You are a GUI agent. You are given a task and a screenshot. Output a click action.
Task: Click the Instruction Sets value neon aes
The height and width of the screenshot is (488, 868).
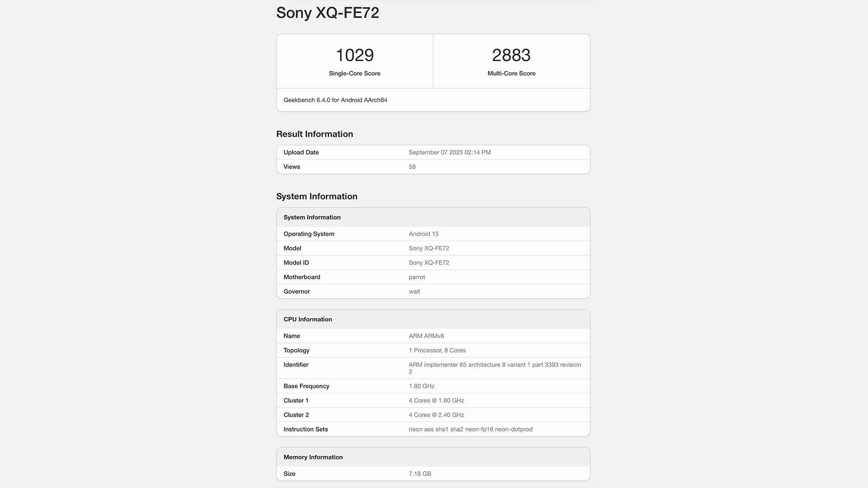pos(470,429)
